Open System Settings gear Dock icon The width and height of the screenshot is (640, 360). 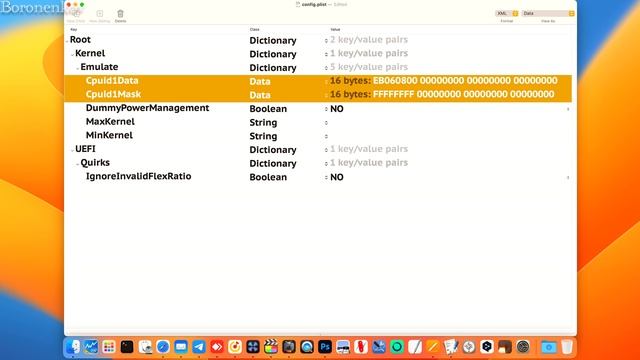523,347
